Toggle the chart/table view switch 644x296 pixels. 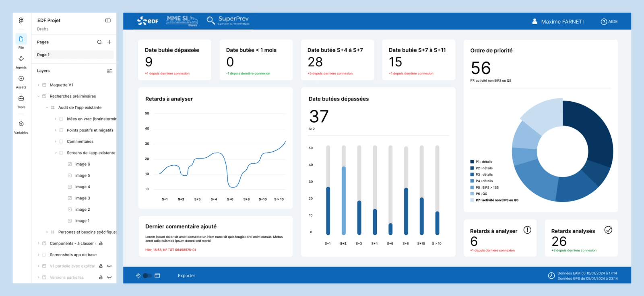click(147, 275)
